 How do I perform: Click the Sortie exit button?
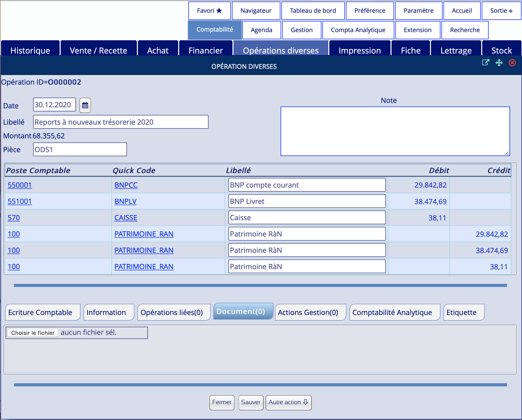pyautogui.click(x=501, y=11)
